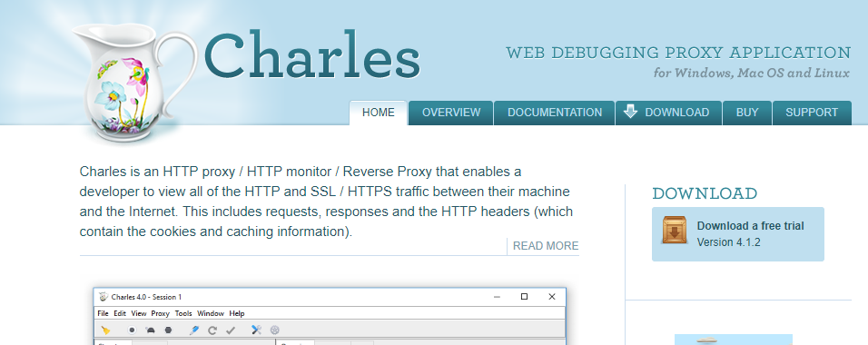
Task: Click the circular arrow repeat icon
Action: [212, 330]
